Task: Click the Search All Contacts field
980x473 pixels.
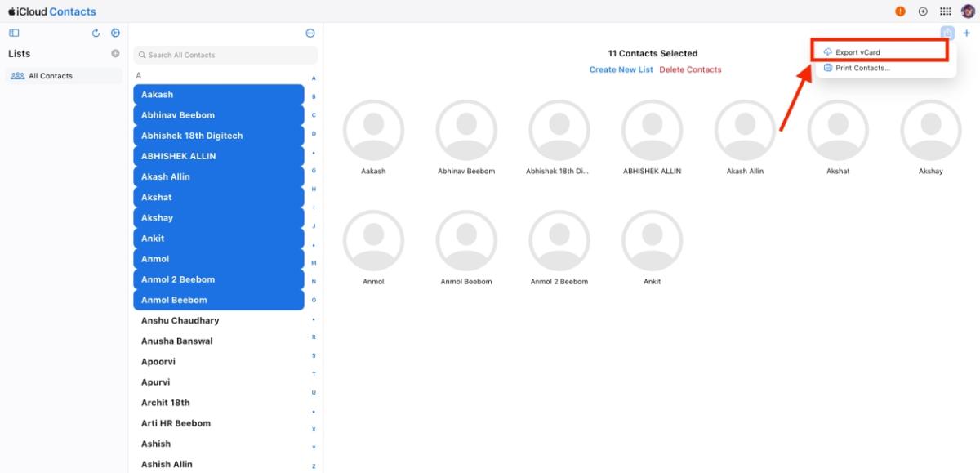Action: [x=225, y=55]
